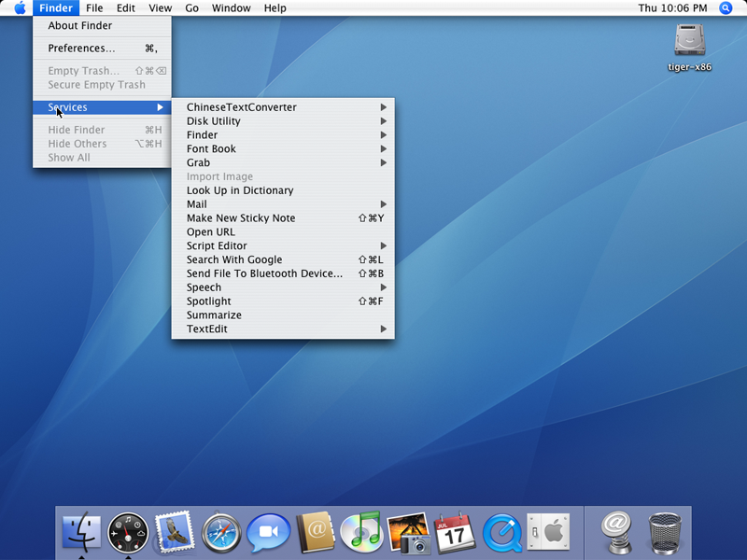The height and width of the screenshot is (560, 747).
Task: Select the tiger-x86 hard drive icon
Action: coord(689,41)
